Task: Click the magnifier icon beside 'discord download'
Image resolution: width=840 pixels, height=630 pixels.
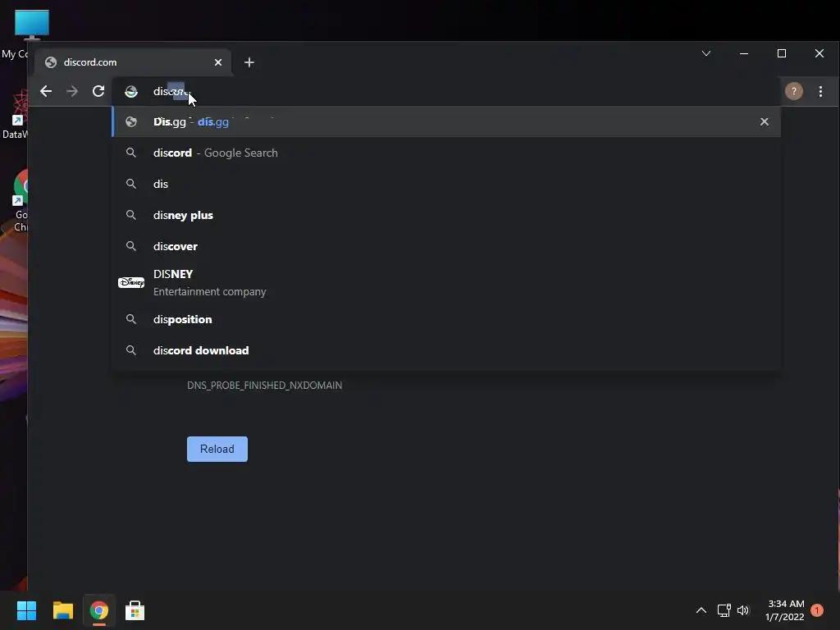Action: [130, 350]
